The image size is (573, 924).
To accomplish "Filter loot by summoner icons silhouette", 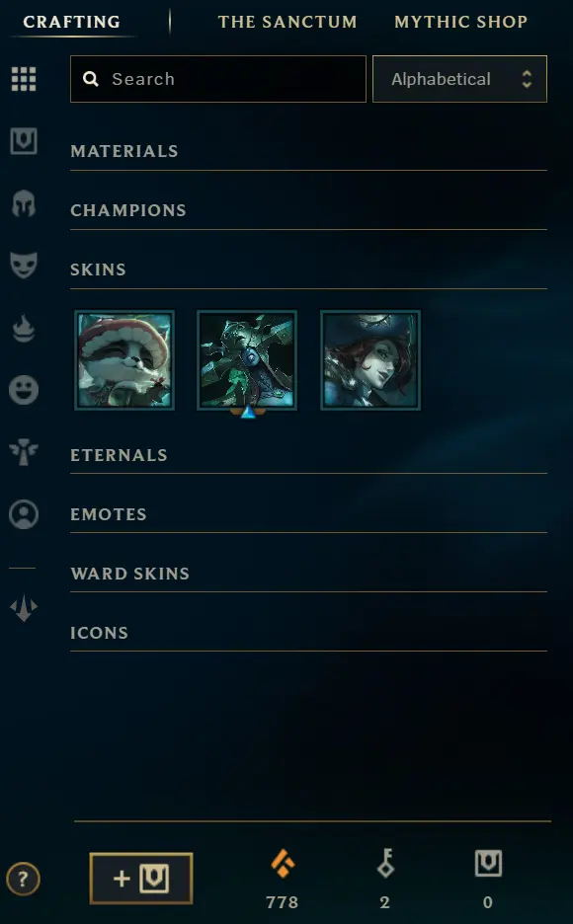I will coord(24,514).
